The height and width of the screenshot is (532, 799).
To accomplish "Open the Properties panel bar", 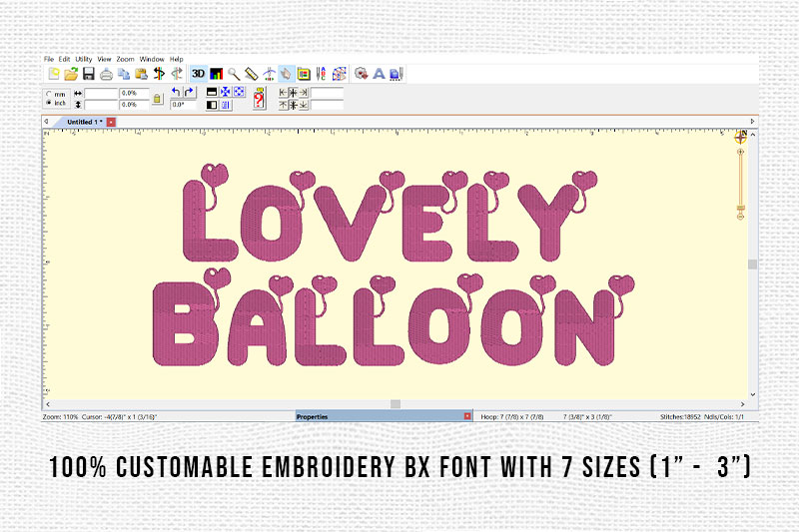I will point(385,416).
